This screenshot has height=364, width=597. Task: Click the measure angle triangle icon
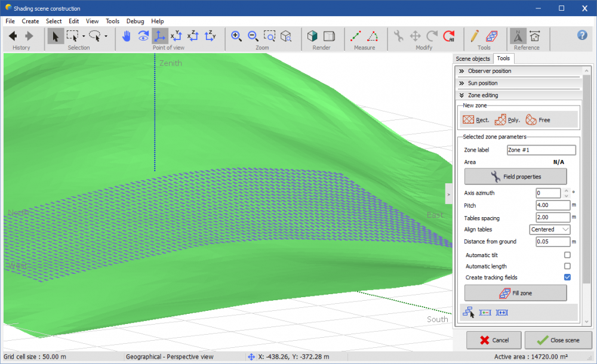(373, 36)
